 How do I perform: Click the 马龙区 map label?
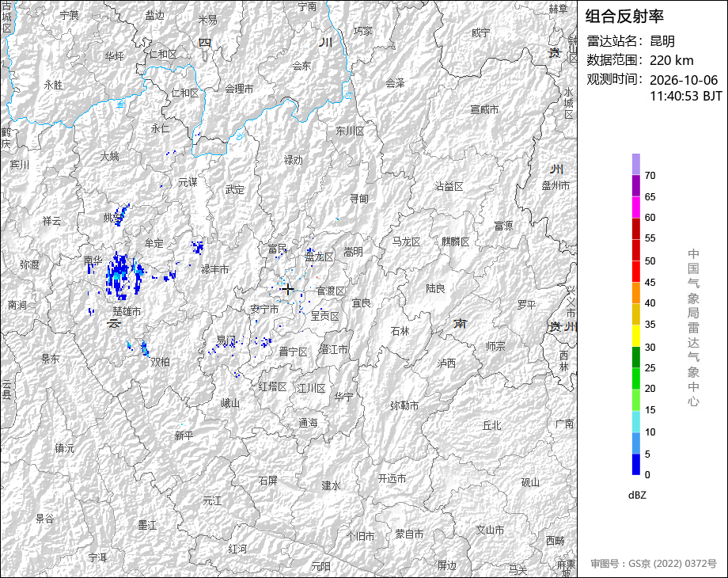pos(406,241)
